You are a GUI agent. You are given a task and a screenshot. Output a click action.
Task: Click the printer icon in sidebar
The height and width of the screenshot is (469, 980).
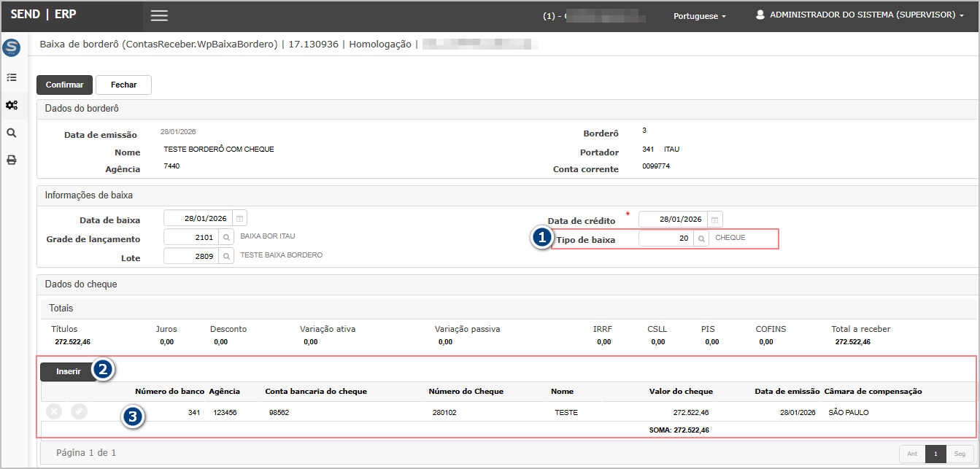12,160
